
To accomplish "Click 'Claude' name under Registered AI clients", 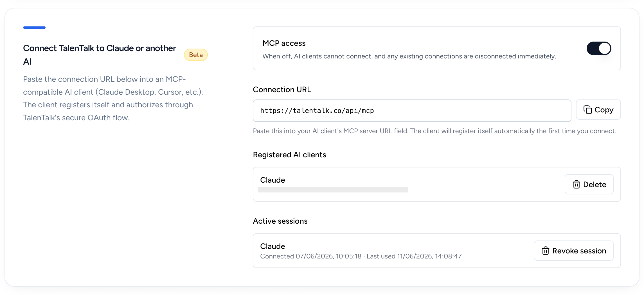I will tap(273, 180).
